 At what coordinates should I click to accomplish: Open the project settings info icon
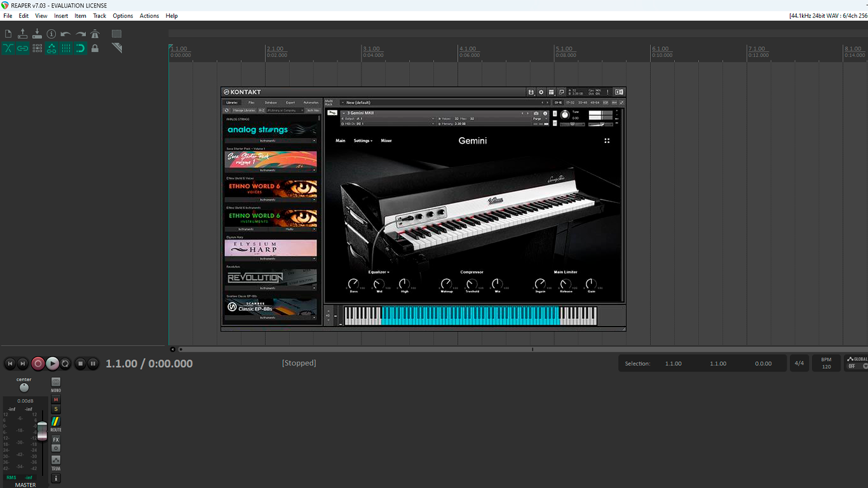pyautogui.click(x=51, y=34)
